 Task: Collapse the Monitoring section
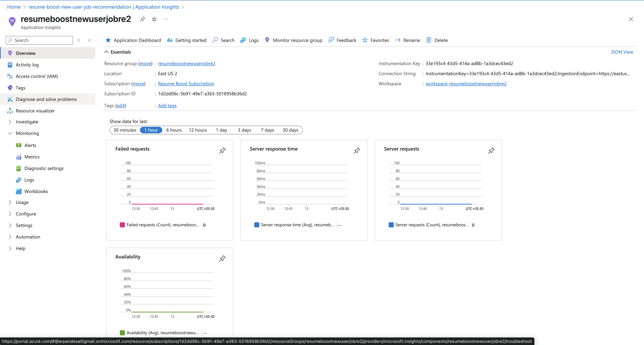coord(10,133)
